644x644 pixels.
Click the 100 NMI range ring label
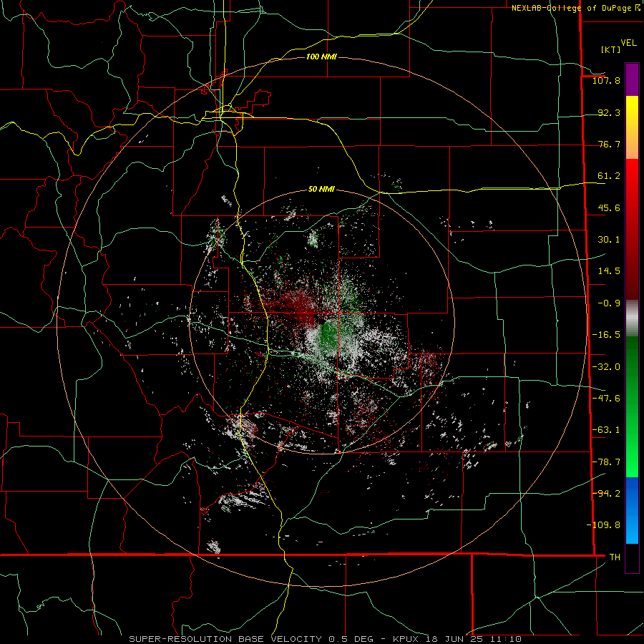tap(321, 57)
